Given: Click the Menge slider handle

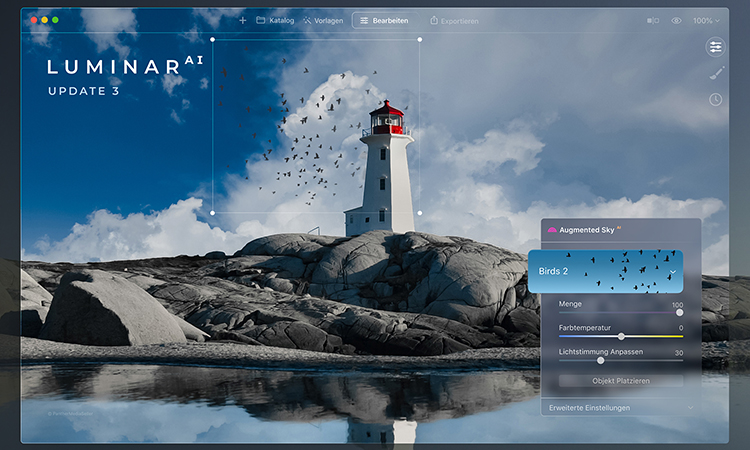Looking at the screenshot, I should coord(679,313).
